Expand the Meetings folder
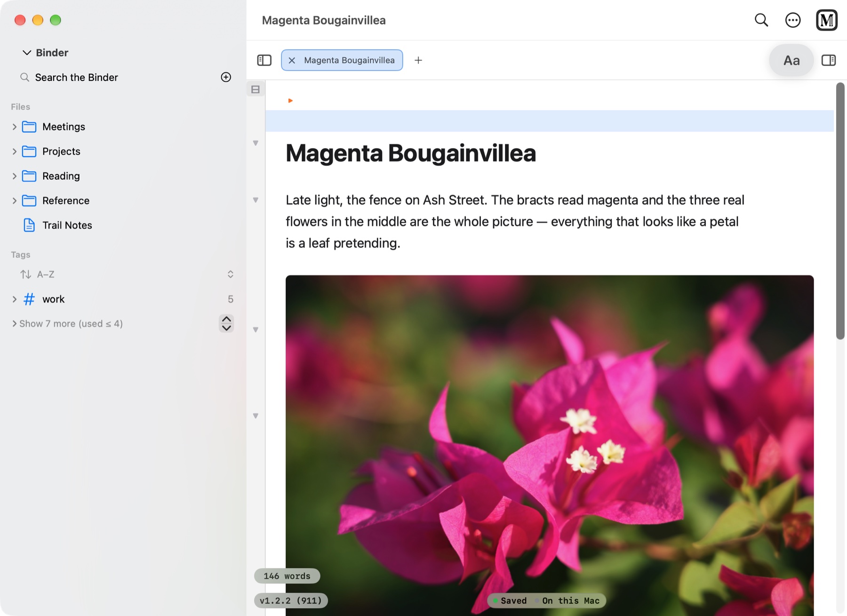 click(x=14, y=127)
